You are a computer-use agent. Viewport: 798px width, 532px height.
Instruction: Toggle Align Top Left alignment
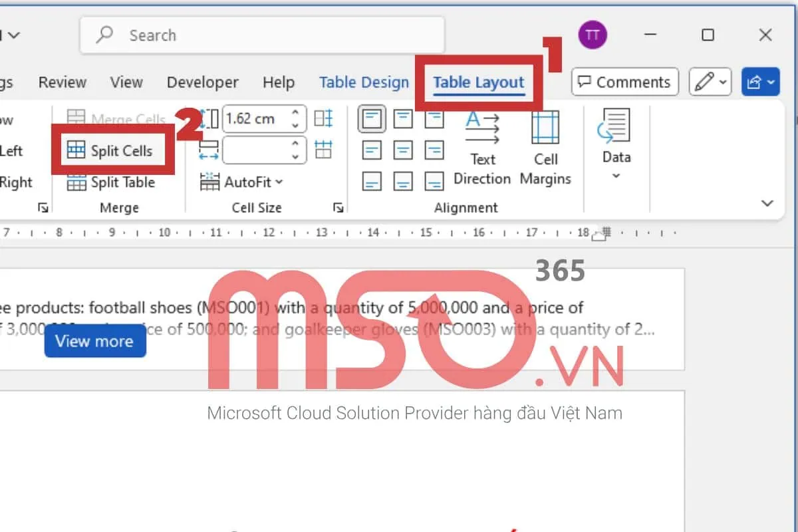tap(372, 120)
